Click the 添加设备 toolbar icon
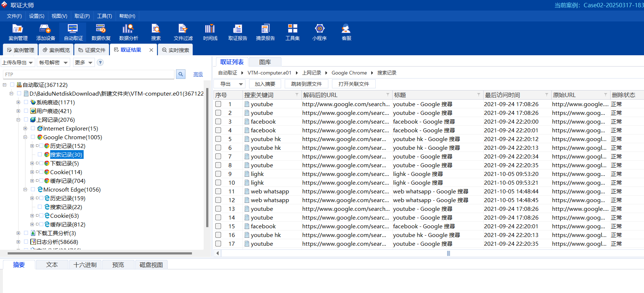 tap(45, 32)
